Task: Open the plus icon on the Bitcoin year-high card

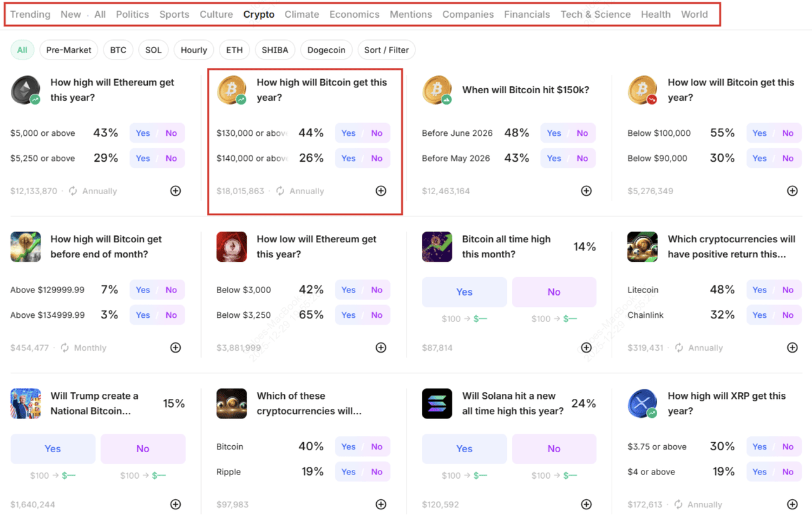Action: click(381, 190)
